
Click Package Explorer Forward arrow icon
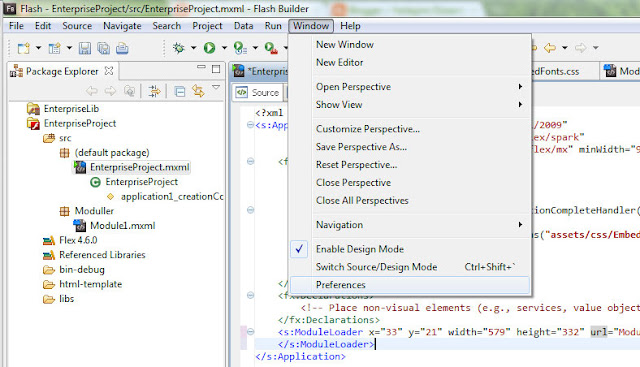click(110, 91)
